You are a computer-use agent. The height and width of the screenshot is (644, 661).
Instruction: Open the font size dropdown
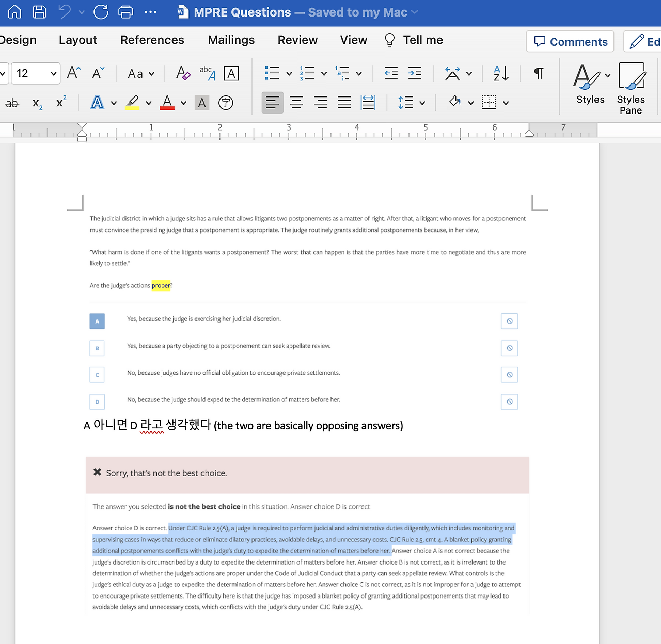[x=53, y=74]
